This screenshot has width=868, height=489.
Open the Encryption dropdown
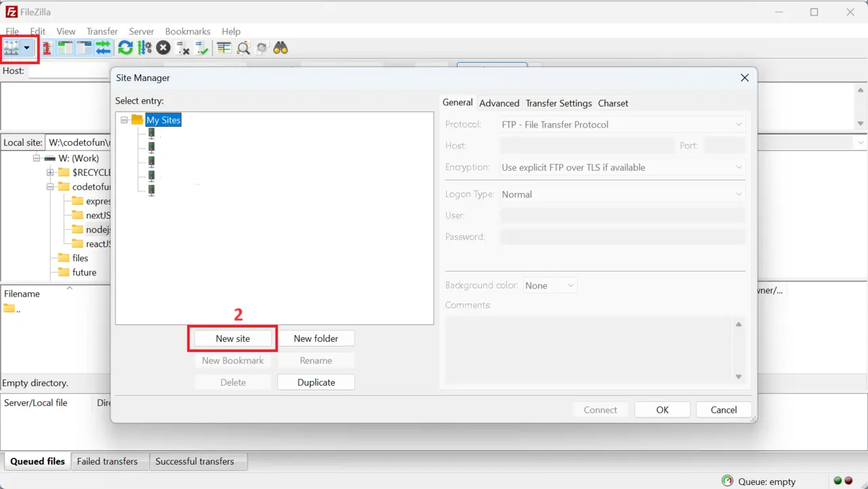click(622, 168)
